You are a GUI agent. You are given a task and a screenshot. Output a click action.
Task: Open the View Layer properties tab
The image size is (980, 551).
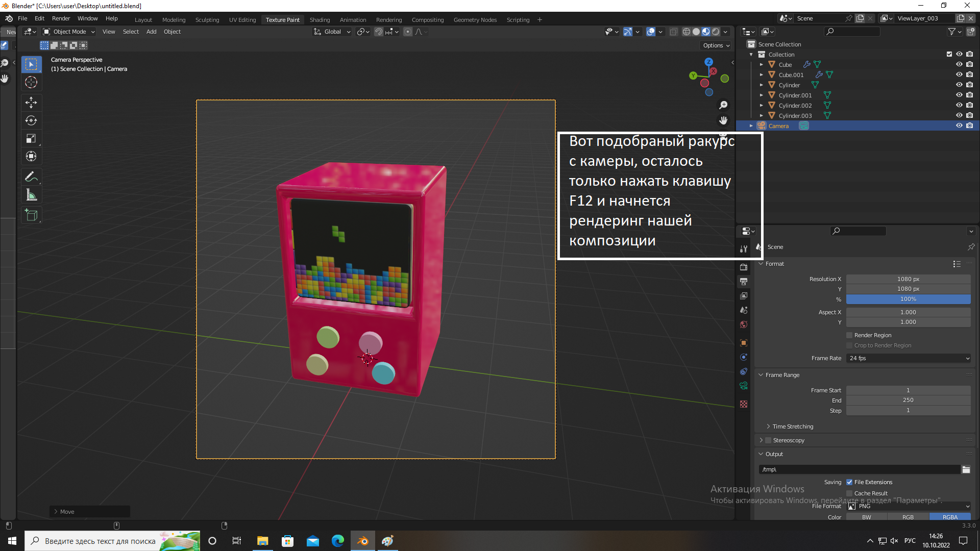(744, 295)
